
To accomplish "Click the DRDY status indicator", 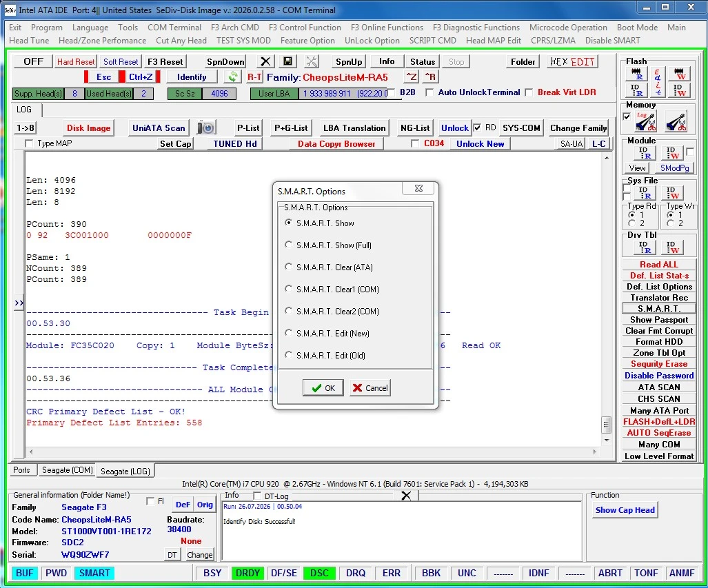I will pos(247,573).
